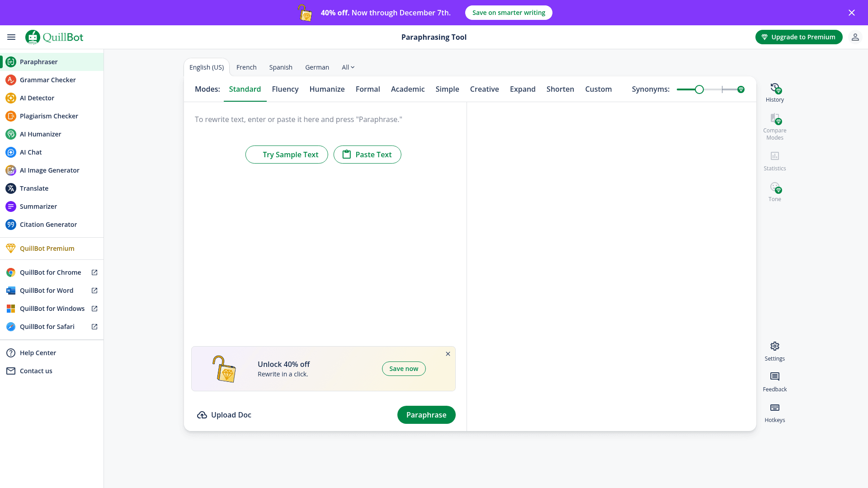Click the Try Sample Text button

287,155
